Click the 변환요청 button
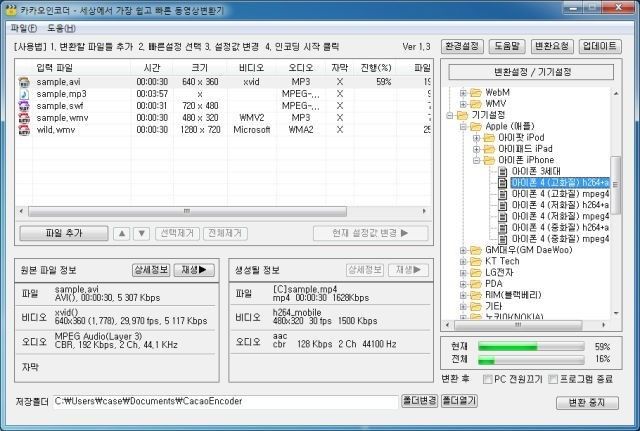This screenshot has height=431, width=640. (x=552, y=46)
